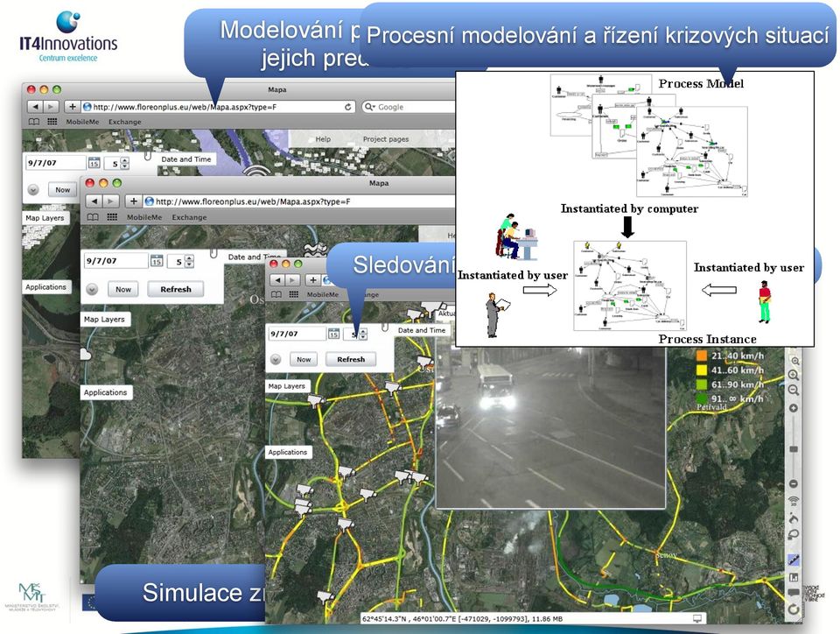This screenshot has height=634, width=840.
Task: Click the zoom-in magnifier in the front map toolbar
Action: 794,375
